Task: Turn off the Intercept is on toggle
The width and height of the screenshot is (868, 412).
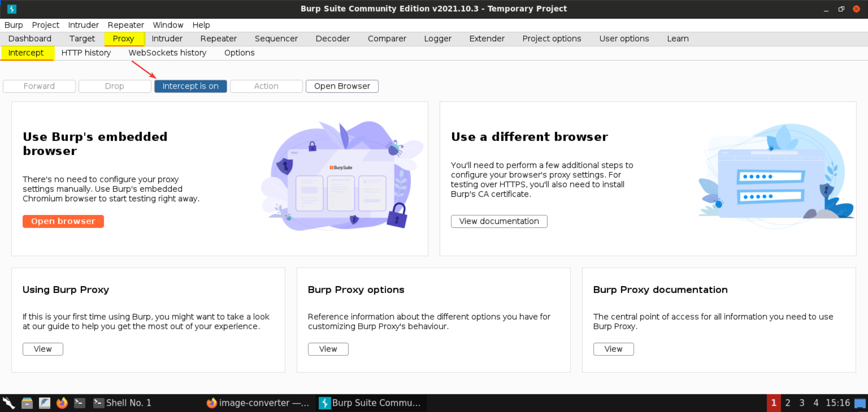Action: tap(190, 86)
